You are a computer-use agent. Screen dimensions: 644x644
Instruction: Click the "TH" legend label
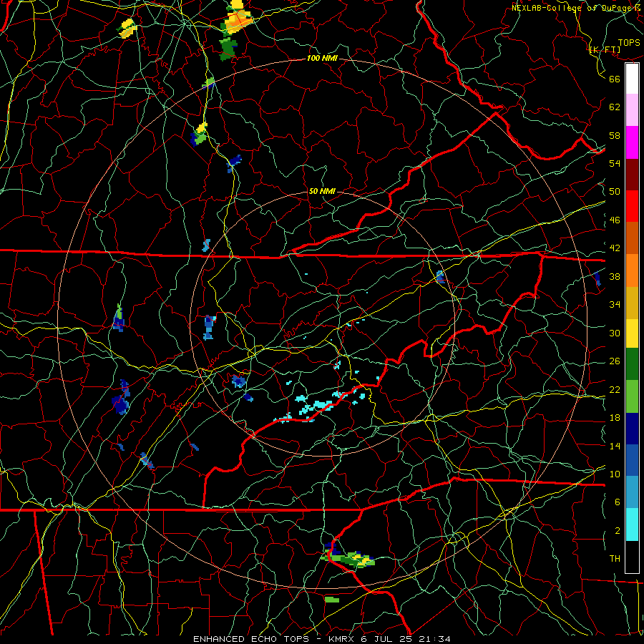pos(615,558)
